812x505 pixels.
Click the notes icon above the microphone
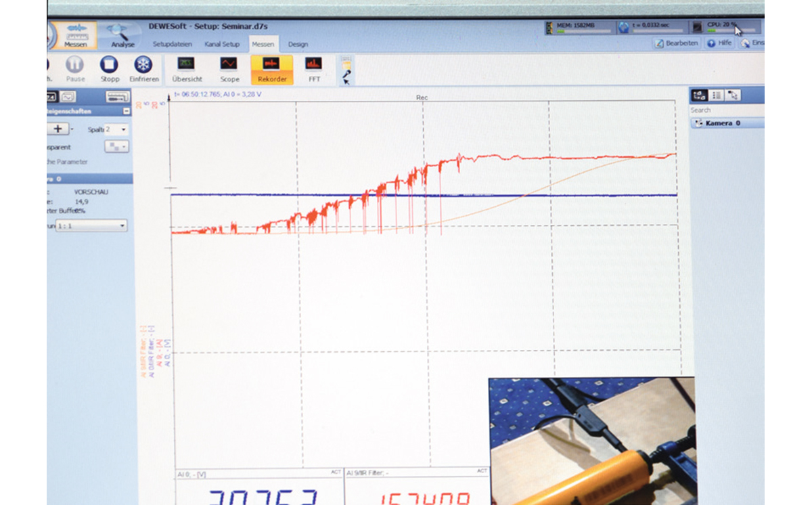pos(346,62)
